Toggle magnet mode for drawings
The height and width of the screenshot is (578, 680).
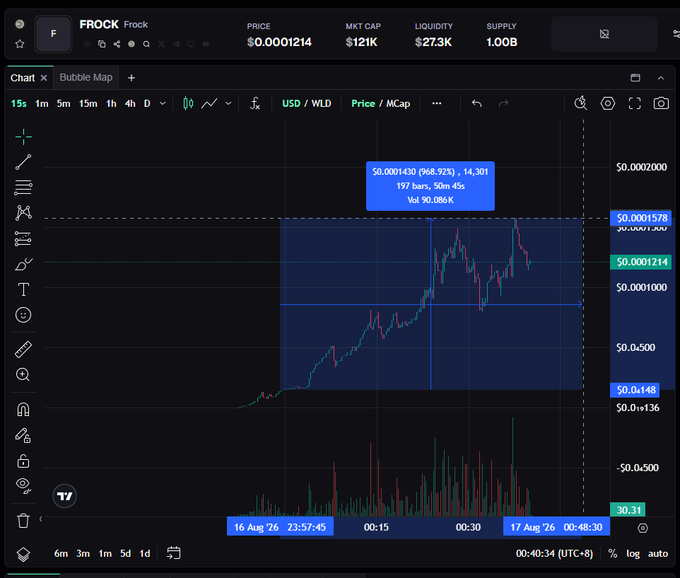pyautogui.click(x=23, y=409)
